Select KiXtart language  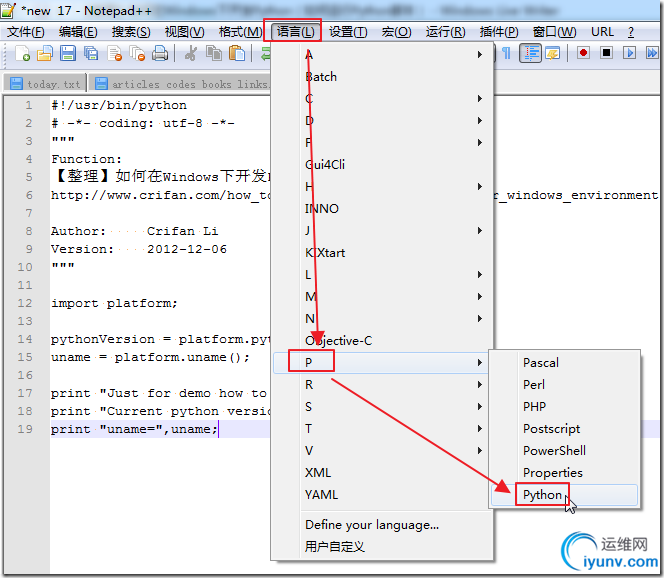click(x=382, y=253)
